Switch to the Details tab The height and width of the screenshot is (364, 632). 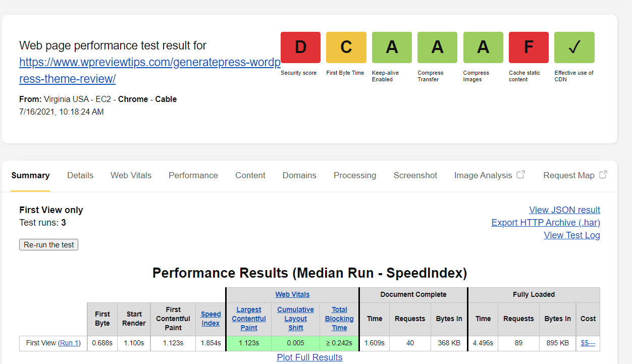point(80,175)
